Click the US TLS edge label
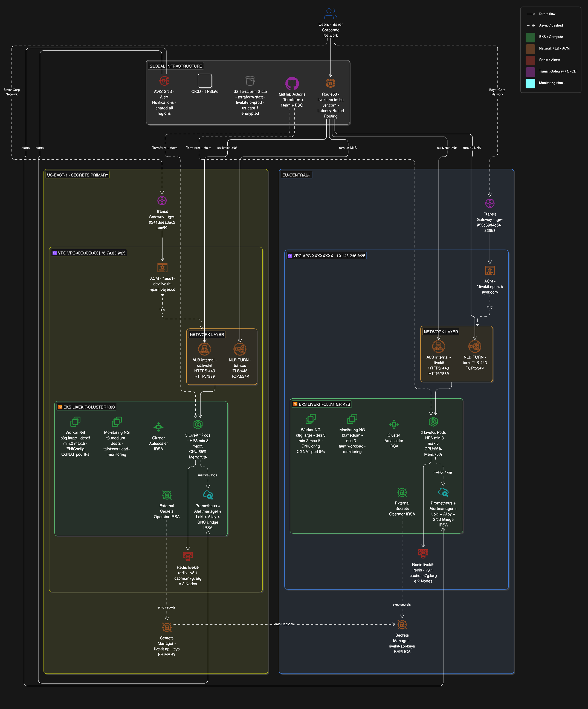Image resolution: width=588 pixels, height=709 pixels. click(x=162, y=310)
